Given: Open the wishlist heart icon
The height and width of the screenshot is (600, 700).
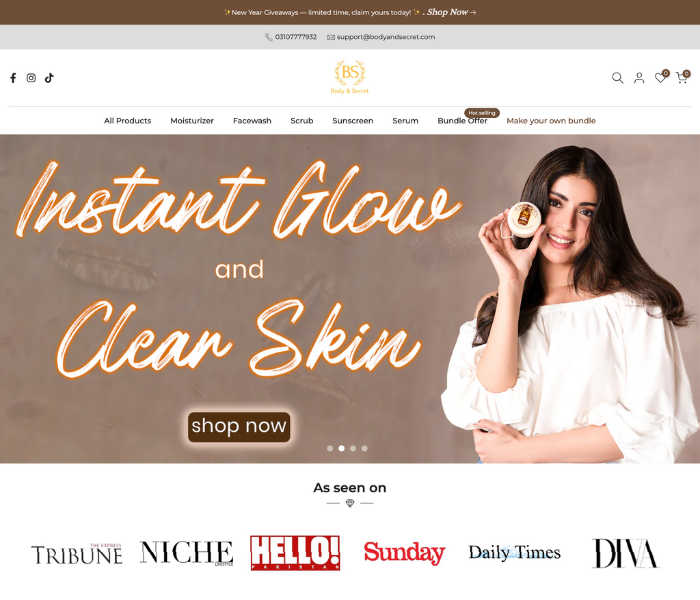Looking at the screenshot, I should coord(660,78).
